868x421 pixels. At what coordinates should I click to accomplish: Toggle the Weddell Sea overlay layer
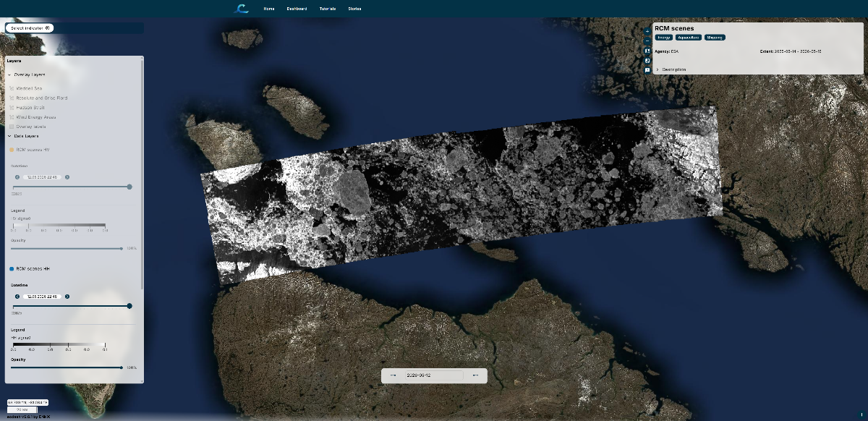(x=29, y=88)
